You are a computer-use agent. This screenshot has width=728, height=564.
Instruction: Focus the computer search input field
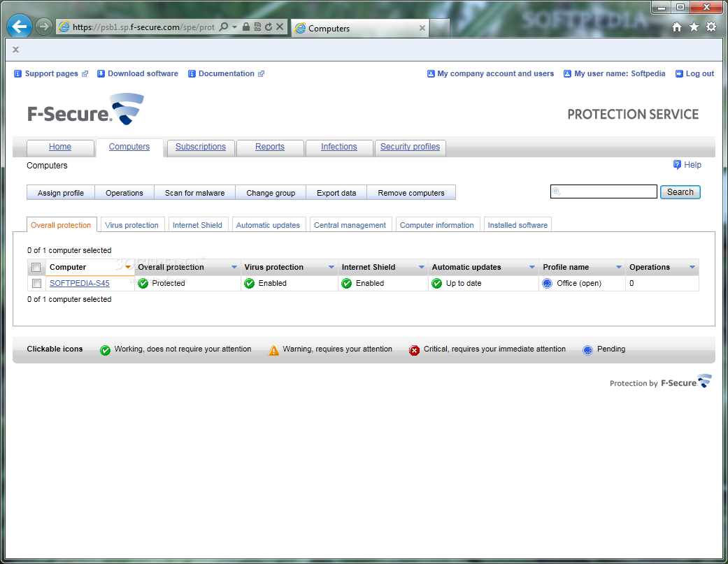pos(604,191)
